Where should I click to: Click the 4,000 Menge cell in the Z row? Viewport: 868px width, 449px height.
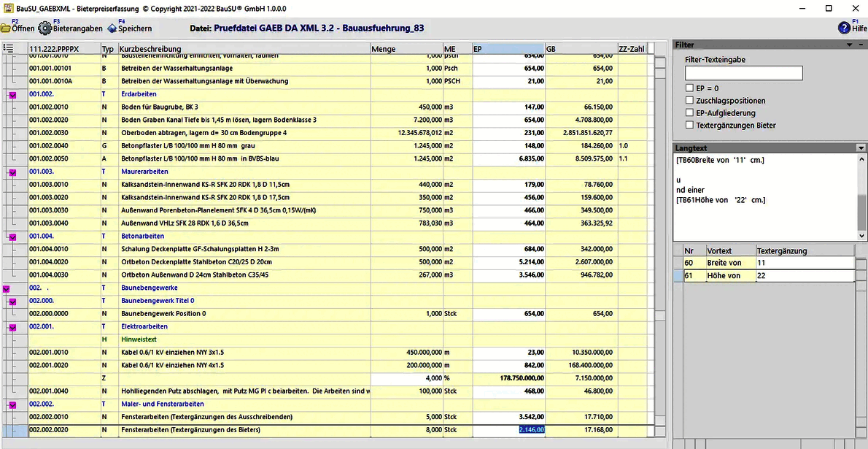point(407,378)
